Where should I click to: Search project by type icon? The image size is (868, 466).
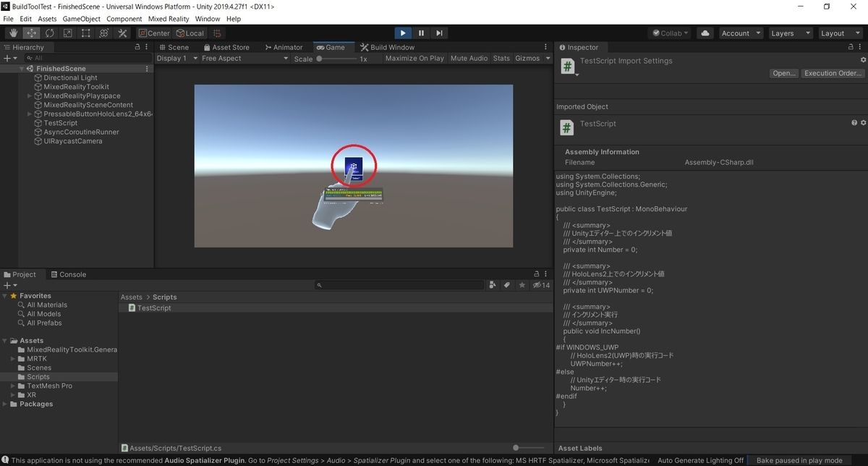493,285
